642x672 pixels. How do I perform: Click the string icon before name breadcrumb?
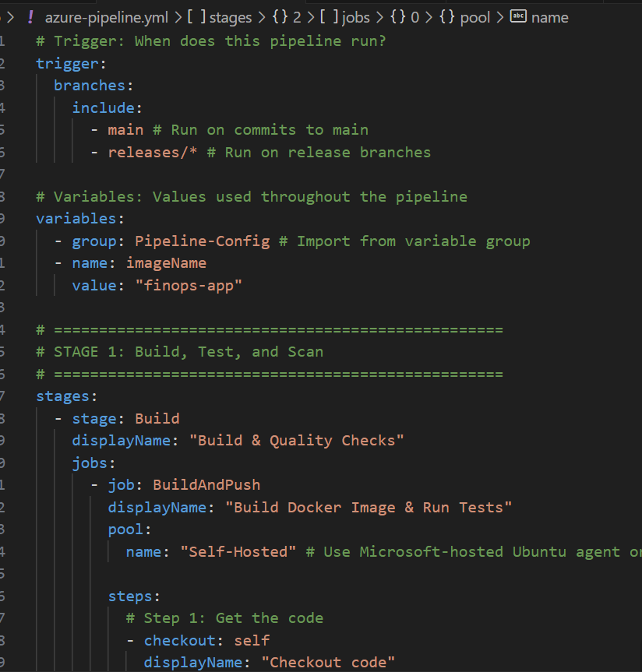[x=518, y=17]
